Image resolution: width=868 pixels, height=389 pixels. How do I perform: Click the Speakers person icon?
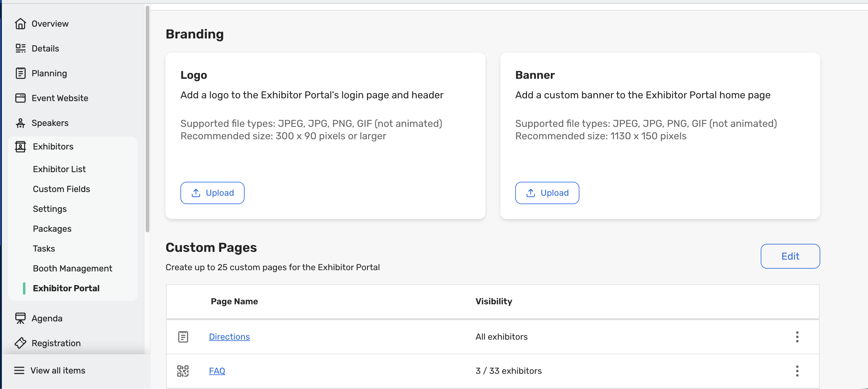[20, 123]
